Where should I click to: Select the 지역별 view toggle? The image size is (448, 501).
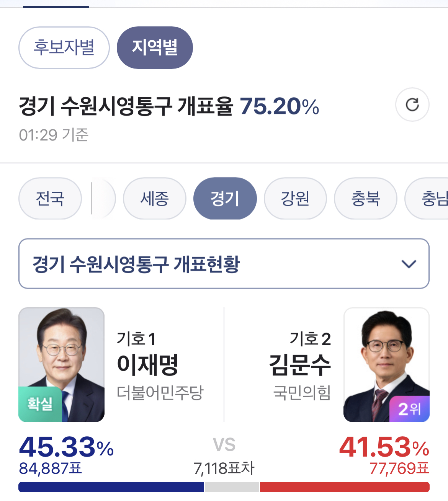click(155, 47)
